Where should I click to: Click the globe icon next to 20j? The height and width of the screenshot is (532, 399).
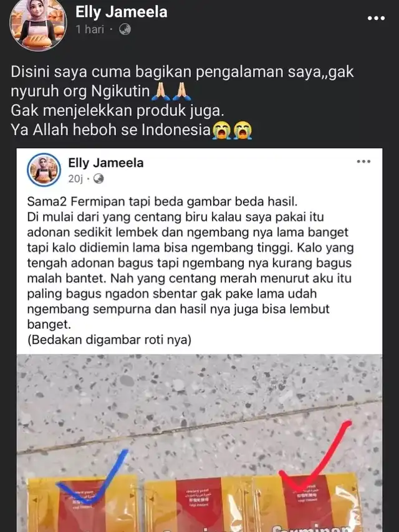(x=99, y=178)
